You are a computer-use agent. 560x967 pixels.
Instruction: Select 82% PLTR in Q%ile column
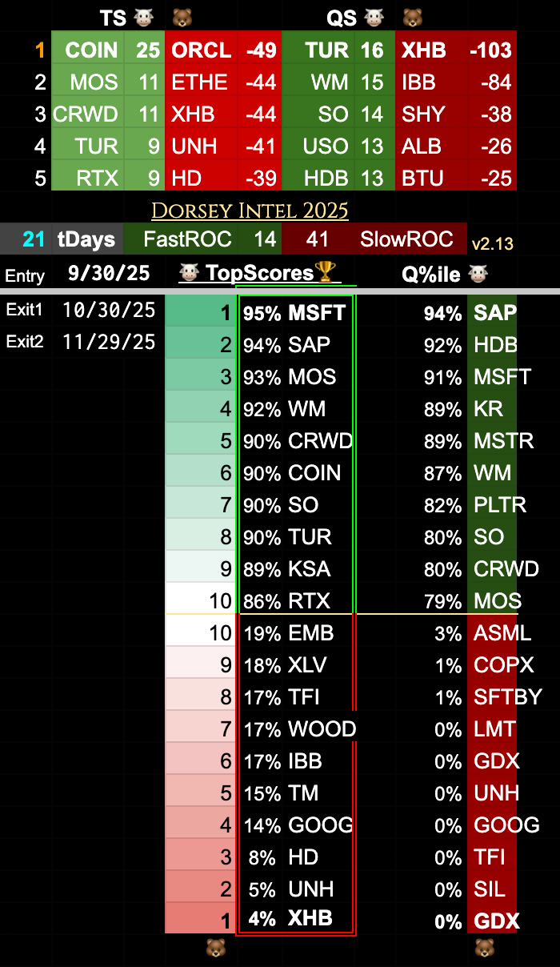[x=474, y=505]
